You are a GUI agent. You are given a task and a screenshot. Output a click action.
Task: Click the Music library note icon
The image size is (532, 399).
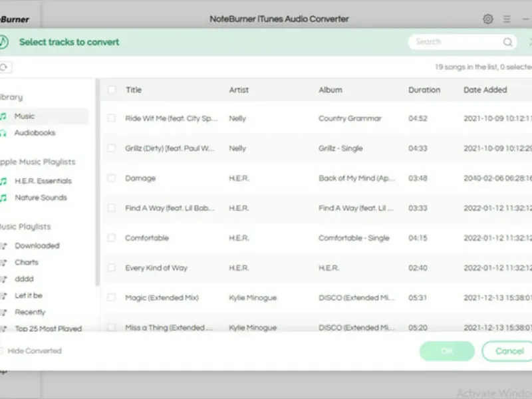(x=3, y=116)
